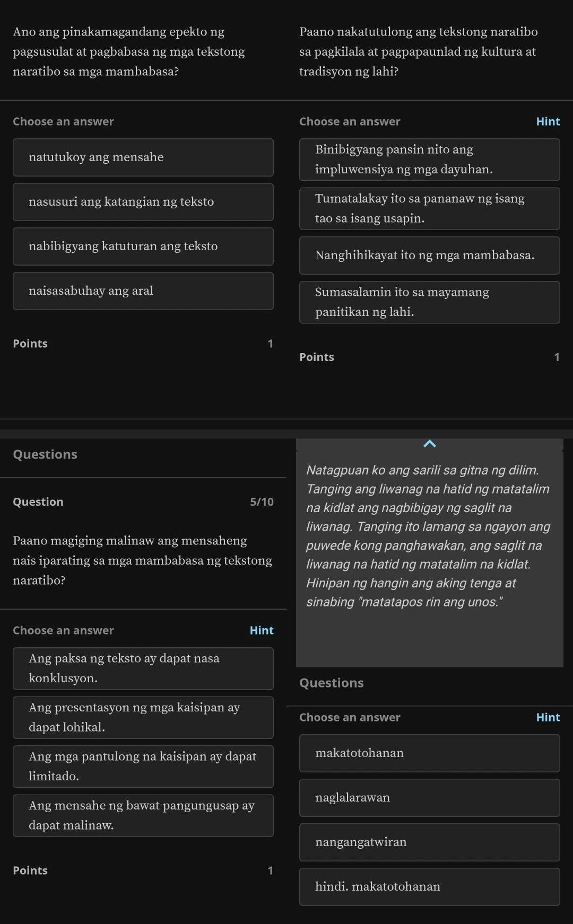573x924 pixels.
Task: Choose 'Sumasalamin ito sa mayamang panitikan' answer
Action: [429, 302]
